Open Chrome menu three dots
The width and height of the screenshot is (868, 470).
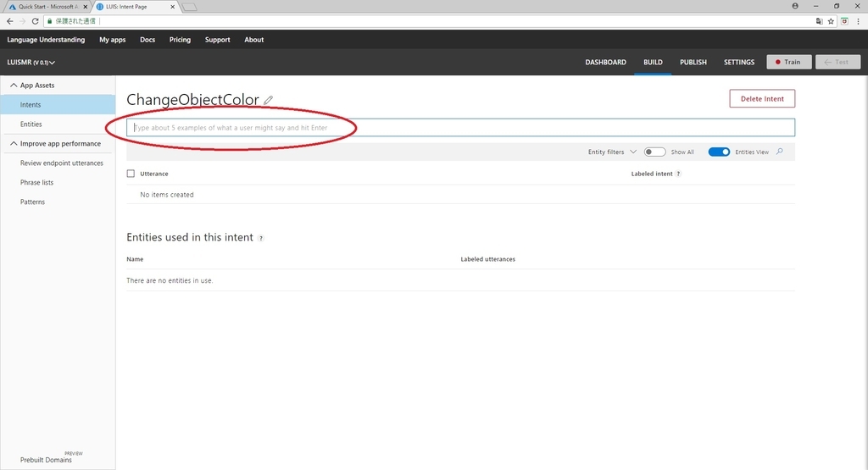coord(858,21)
